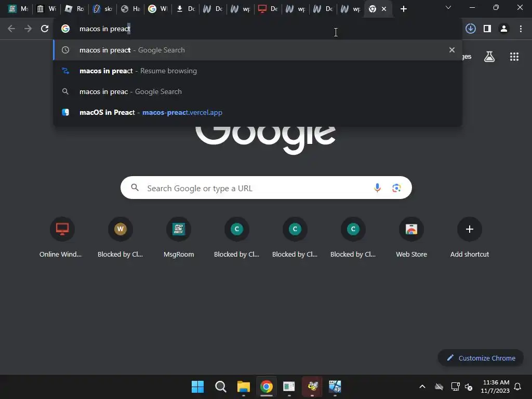Viewport: 532px width, 399px height.
Task: Open the Google apps grid
Action: tap(514, 57)
